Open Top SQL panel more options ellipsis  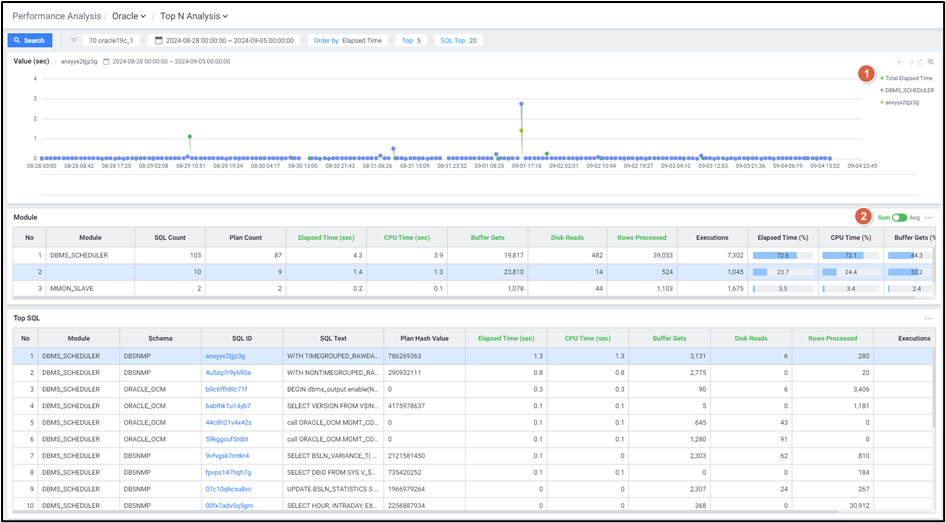click(929, 318)
